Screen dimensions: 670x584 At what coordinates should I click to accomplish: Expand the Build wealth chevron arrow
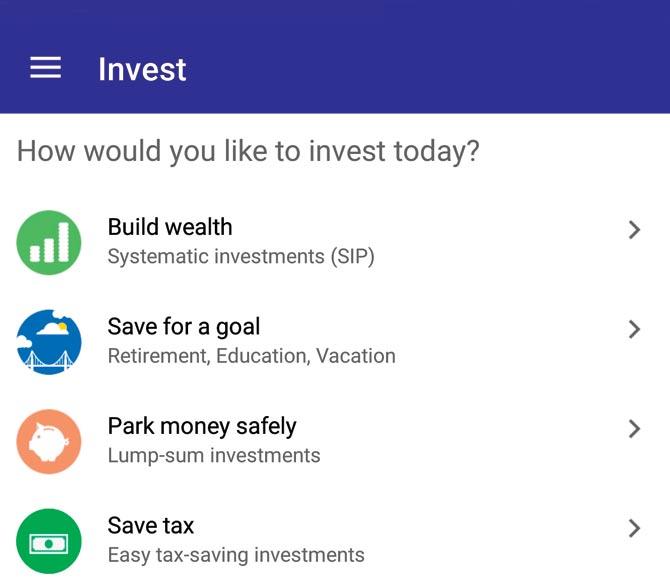click(634, 230)
